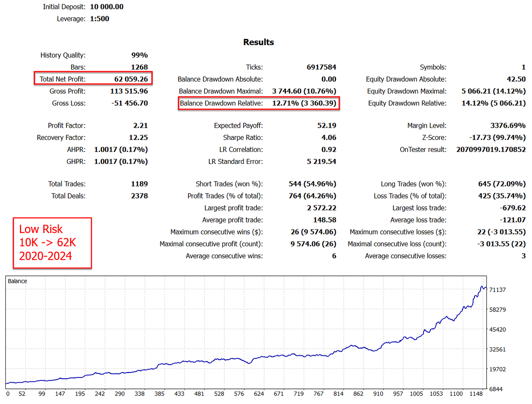Image resolution: width=532 pixels, height=404 pixels.
Task: Click the Total Net Profit value 62 059.26
Action: click(x=131, y=79)
